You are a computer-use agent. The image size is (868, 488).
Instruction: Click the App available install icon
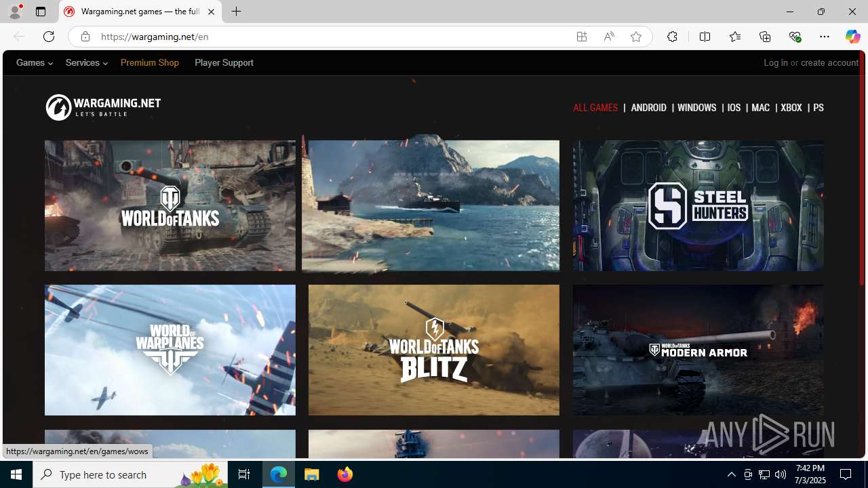click(582, 37)
